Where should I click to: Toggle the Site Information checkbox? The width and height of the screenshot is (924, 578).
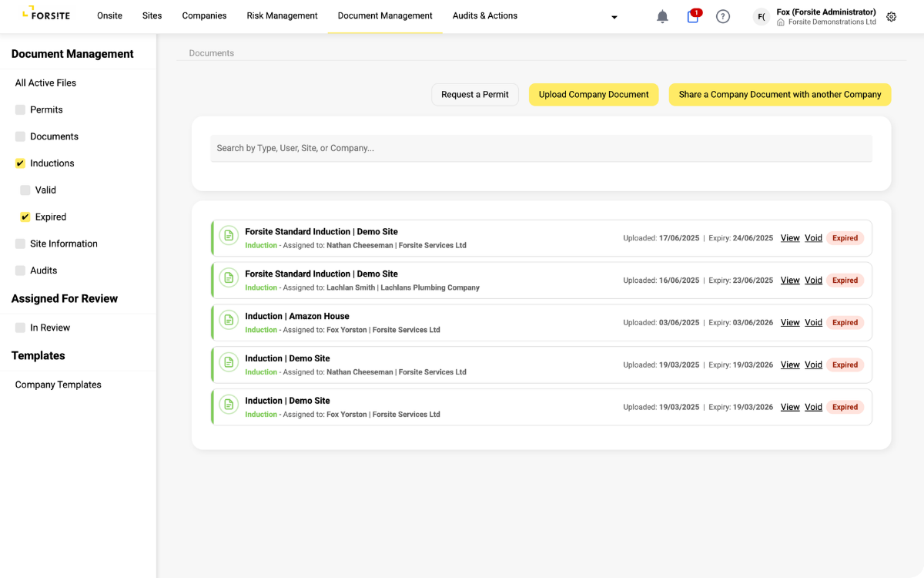[20, 244]
